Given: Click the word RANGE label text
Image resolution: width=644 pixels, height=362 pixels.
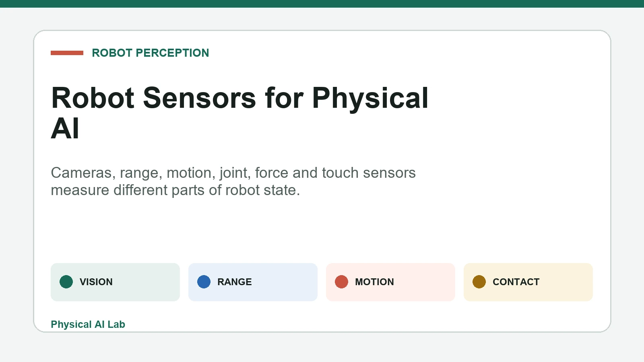Looking at the screenshot, I should coord(235,282).
